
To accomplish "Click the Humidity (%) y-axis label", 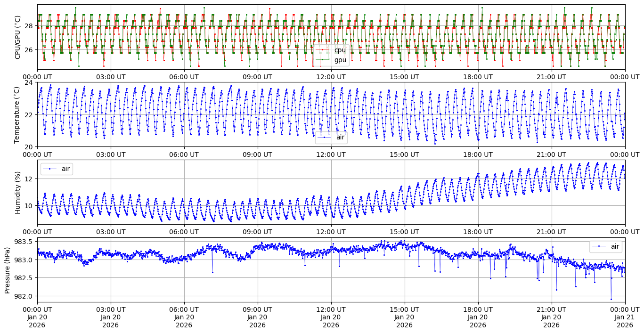I will pyautogui.click(x=18, y=192).
